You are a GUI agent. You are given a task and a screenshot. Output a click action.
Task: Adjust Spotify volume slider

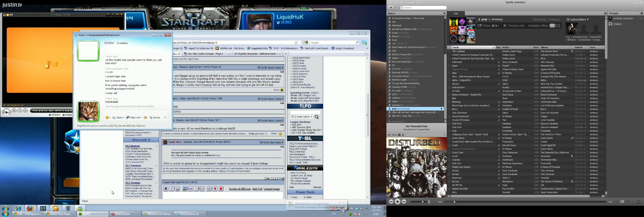pyautogui.click(x=419, y=202)
